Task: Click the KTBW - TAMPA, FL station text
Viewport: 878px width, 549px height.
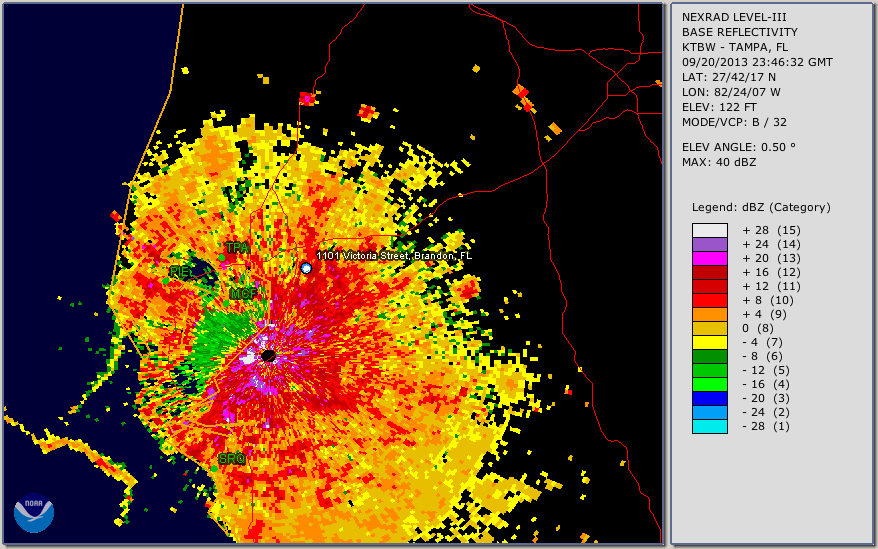Action: click(x=734, y=48)
